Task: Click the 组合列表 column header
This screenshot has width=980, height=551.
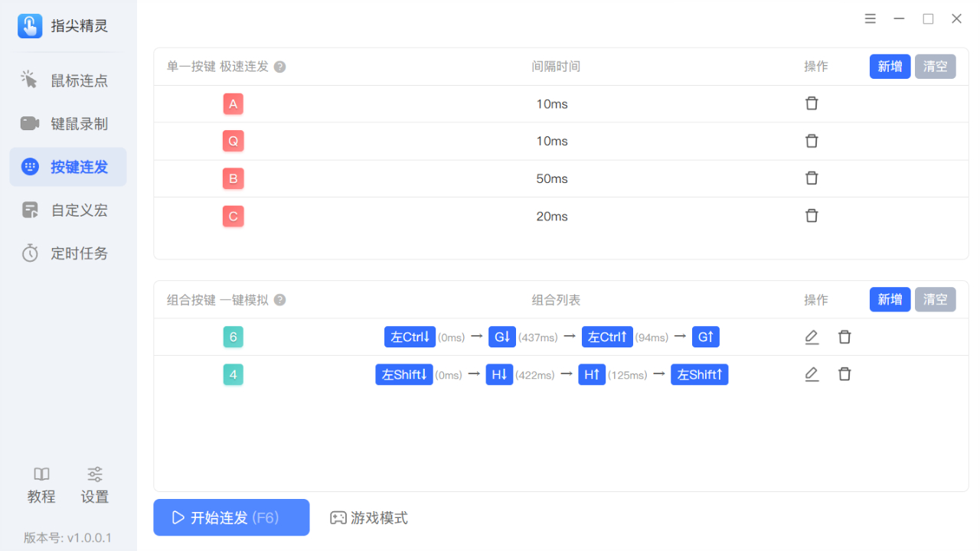Action: pyautogui.click(x=557, y=300)
